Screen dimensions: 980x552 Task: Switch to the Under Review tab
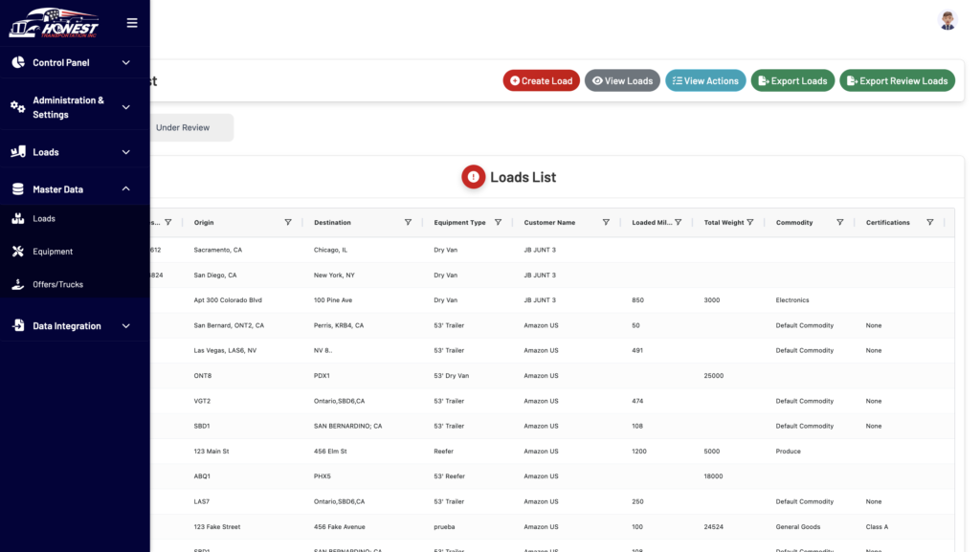point(183,127)
